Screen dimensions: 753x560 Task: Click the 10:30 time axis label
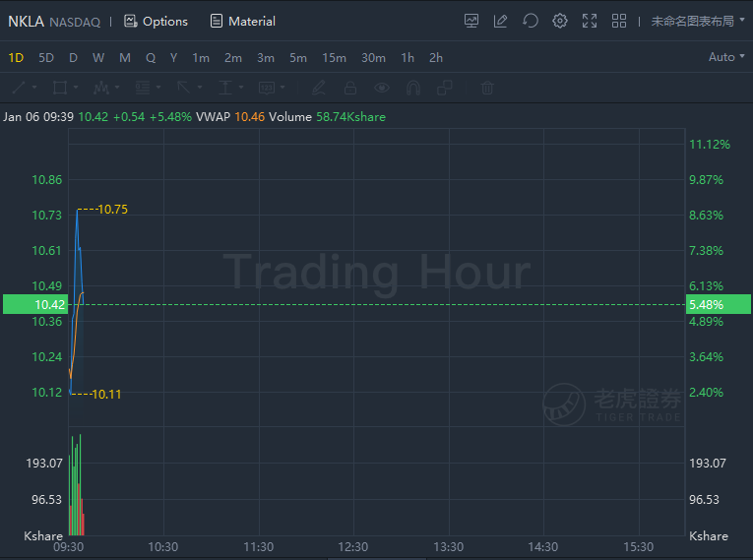163,547
